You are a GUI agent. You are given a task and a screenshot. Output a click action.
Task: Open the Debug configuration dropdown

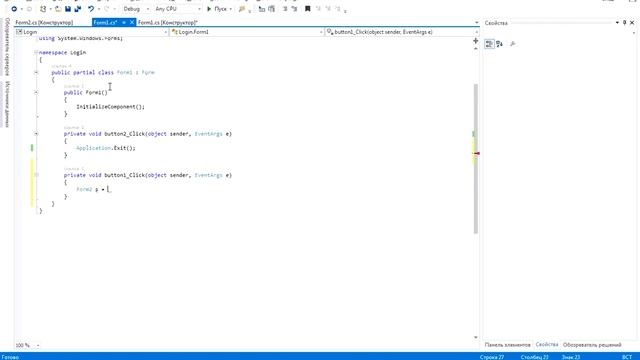tap(136, 9)
